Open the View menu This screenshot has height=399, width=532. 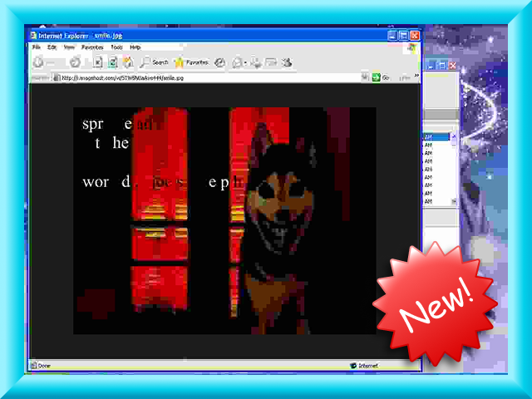69,47
